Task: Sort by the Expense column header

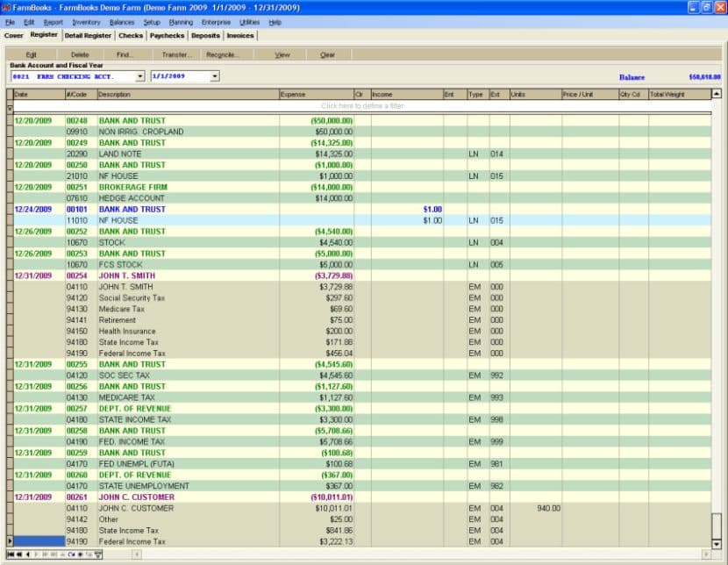Action: pyautogui.click(x=315, y=94)
